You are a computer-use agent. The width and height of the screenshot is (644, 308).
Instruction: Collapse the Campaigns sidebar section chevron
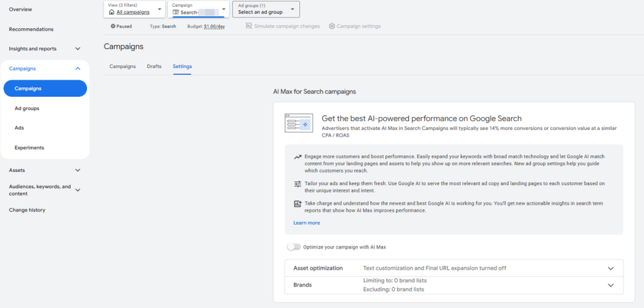coord(78,69)
